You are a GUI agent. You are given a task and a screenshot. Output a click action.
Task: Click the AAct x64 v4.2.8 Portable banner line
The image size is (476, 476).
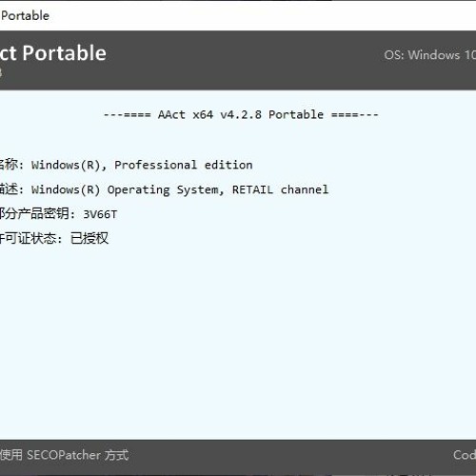tap(241, 114)
